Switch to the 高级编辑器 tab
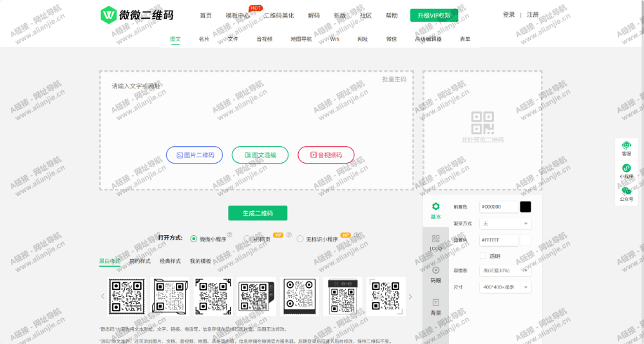The width and height of the screenshot is (644, 344). coord(428,39)
